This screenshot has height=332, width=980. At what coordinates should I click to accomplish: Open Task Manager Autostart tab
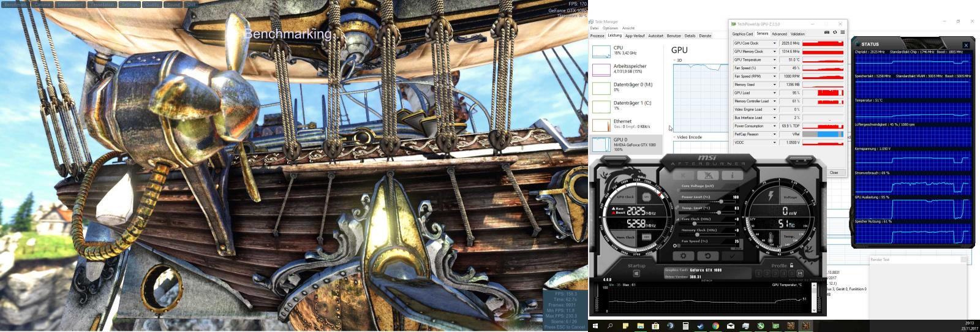[655, 36]
